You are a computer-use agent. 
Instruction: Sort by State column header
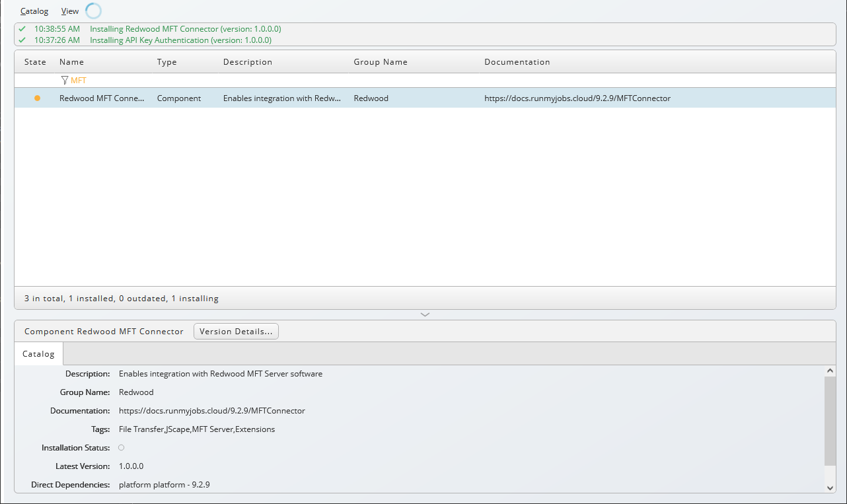[x=36, y=62]
